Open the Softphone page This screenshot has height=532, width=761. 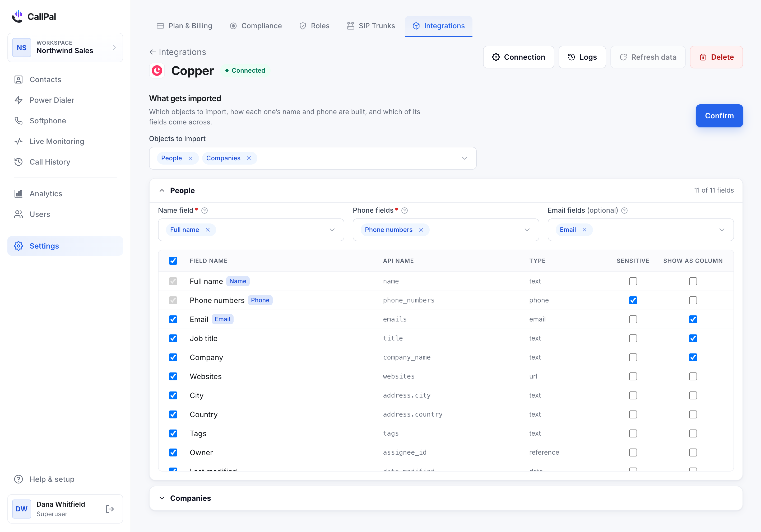coord(65,120)
